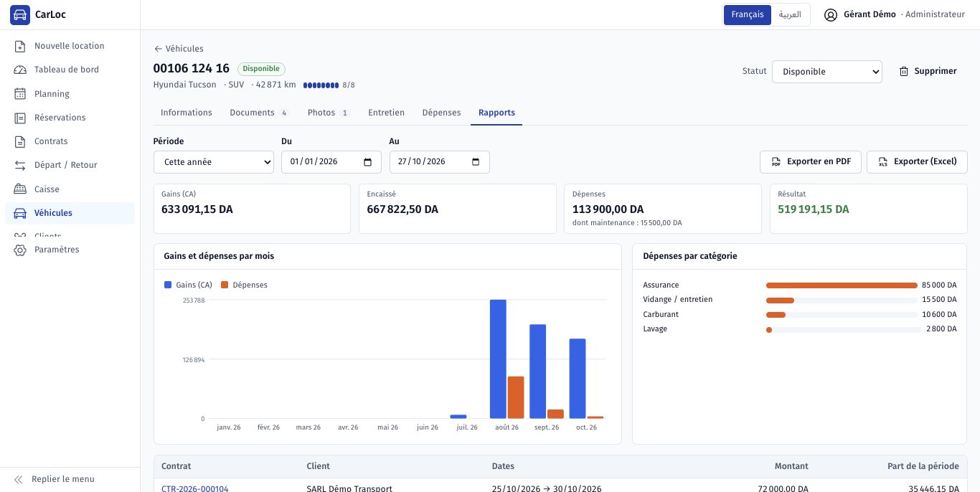Click the Départ / Retour arrows icon
This screenshot has height=492, width=980.
[20, 165]
